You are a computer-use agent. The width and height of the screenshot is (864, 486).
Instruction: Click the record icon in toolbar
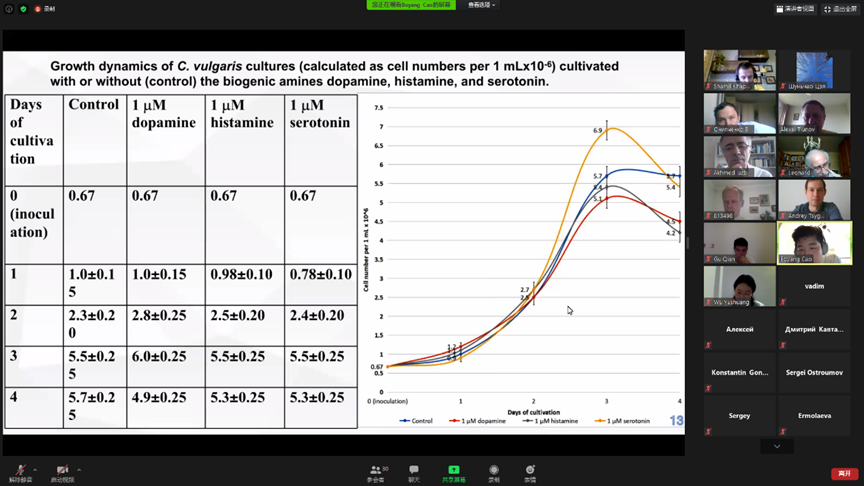[x=493, y=472]
